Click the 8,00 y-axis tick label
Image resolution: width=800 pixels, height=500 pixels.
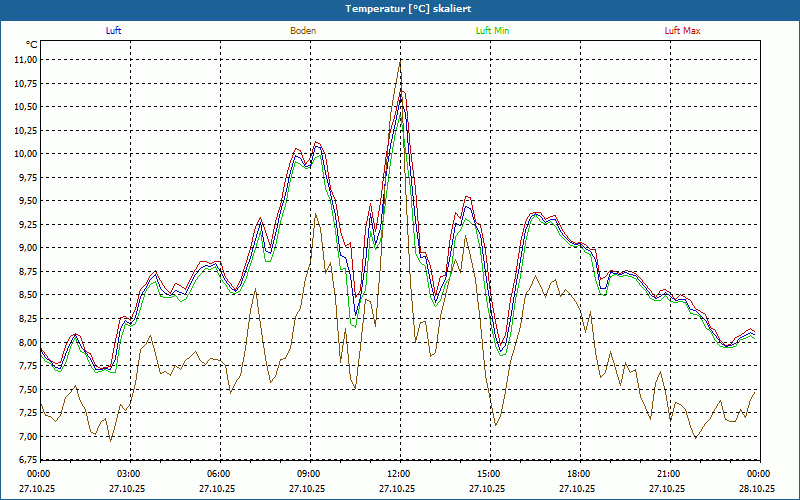(x=25, y=342)
